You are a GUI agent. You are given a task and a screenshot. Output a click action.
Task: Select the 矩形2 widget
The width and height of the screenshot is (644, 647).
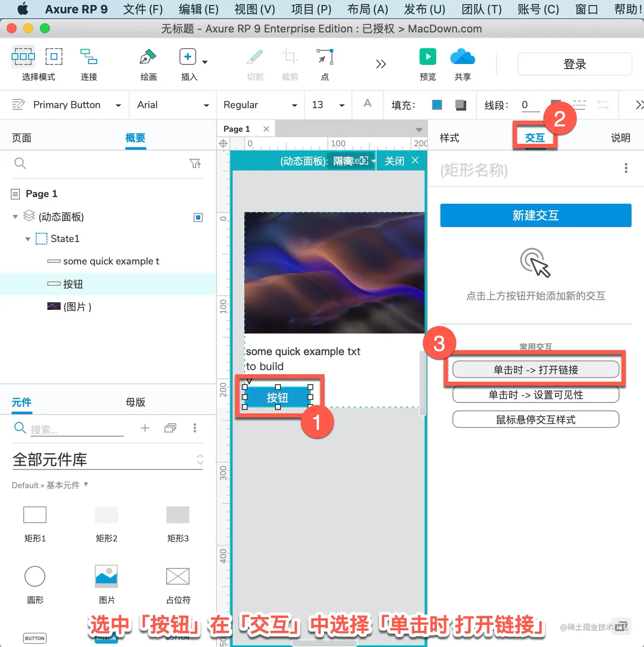click(106, 523)
